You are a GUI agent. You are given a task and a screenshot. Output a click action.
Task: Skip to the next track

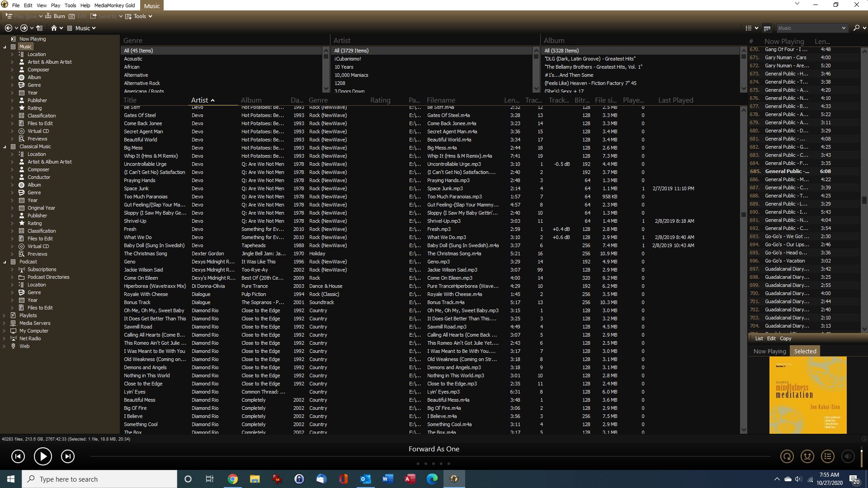click(x=68, y=456)
